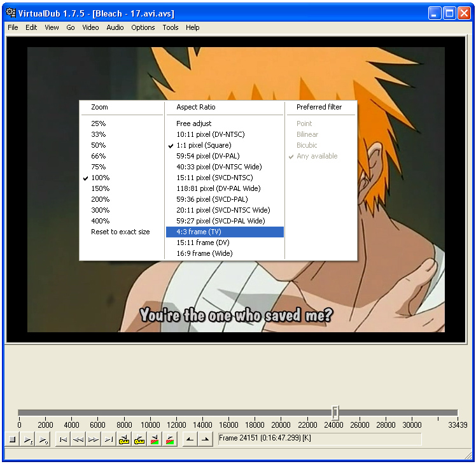The width and height of the screenshot is (476, 464).
Task: Set the mark-in selection start
Action: pos(190,439)
